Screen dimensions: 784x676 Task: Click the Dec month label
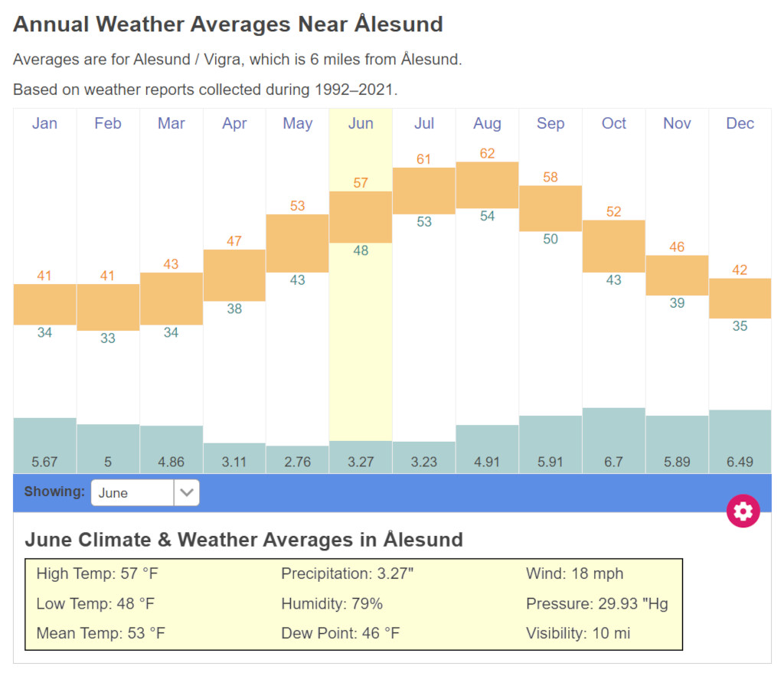pyautogui.click(x=740, y=123)
